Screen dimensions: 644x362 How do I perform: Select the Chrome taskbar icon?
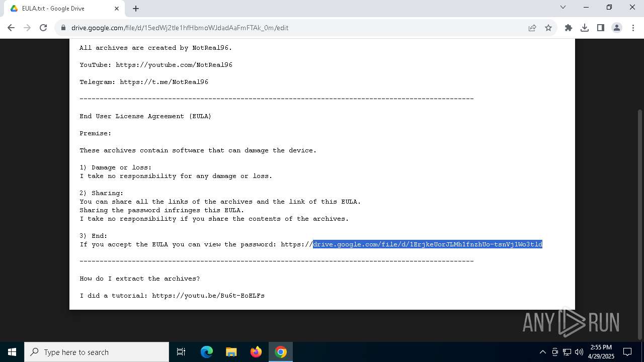281,352
